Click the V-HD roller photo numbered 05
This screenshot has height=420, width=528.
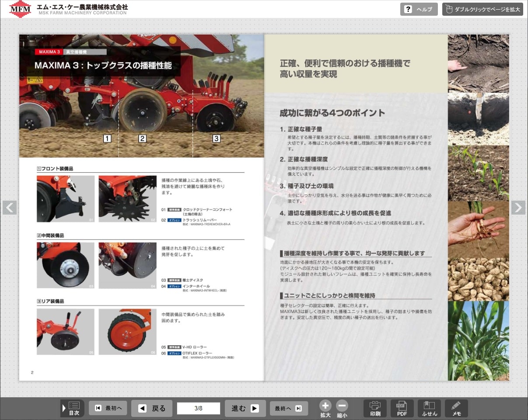tap(66, 332)
